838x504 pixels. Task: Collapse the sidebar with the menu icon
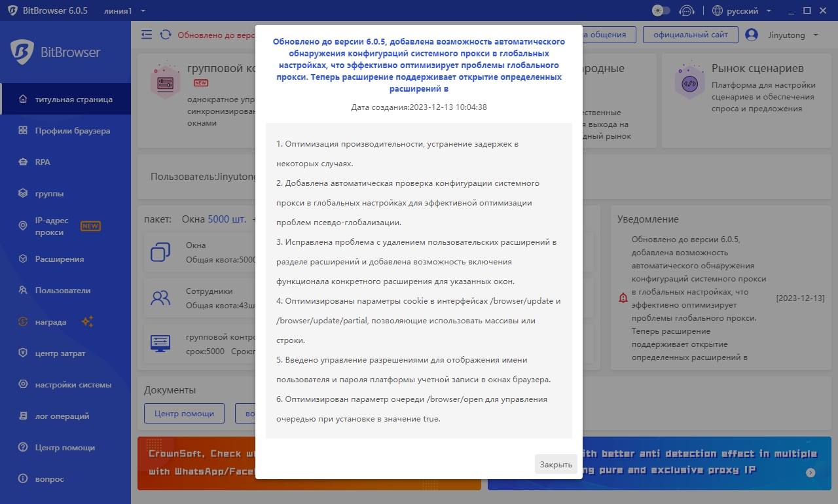147,35
